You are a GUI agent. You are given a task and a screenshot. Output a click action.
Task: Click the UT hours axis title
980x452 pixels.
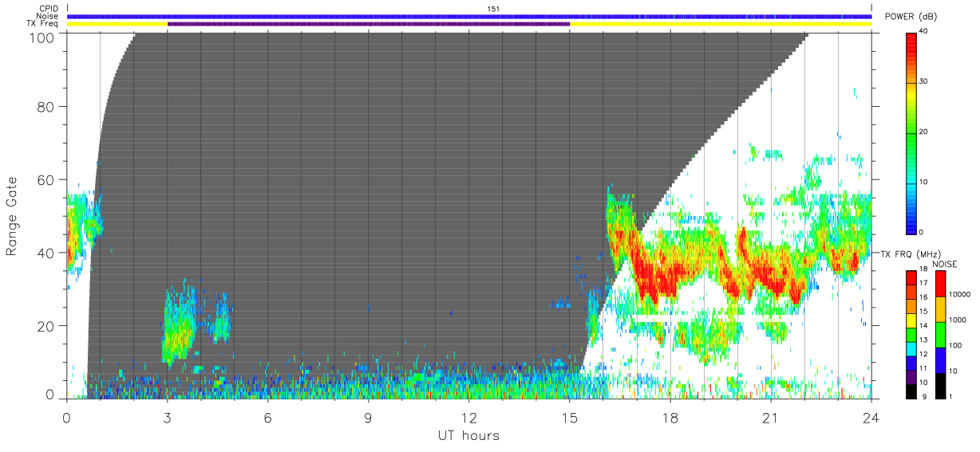468,435
